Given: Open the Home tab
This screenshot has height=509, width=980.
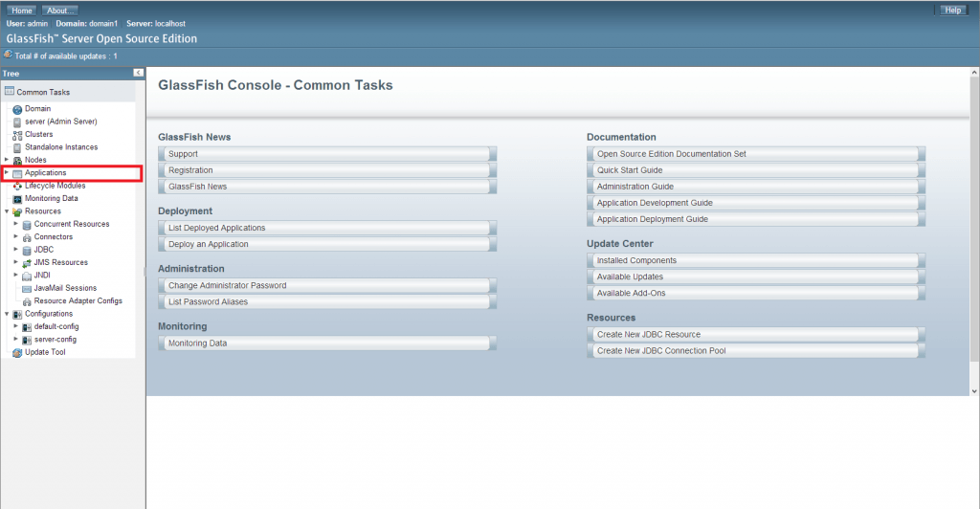Looking at the screenshot, I should (x=22, y=11).
